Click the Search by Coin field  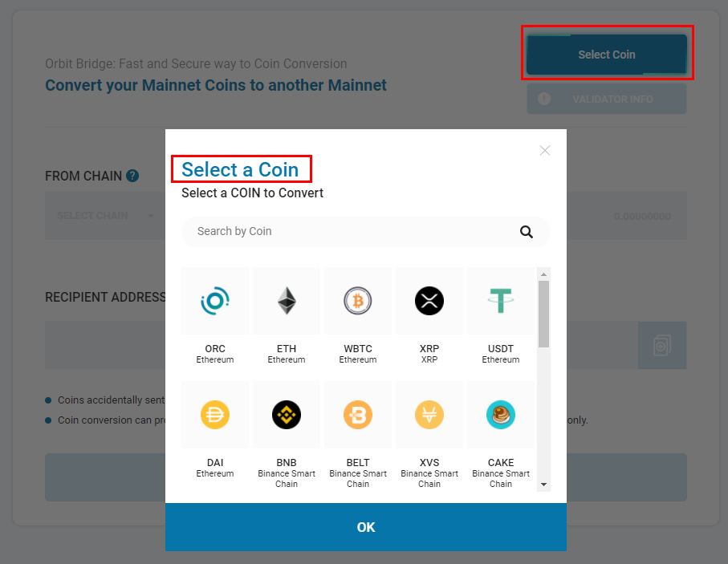click(366, 232)
